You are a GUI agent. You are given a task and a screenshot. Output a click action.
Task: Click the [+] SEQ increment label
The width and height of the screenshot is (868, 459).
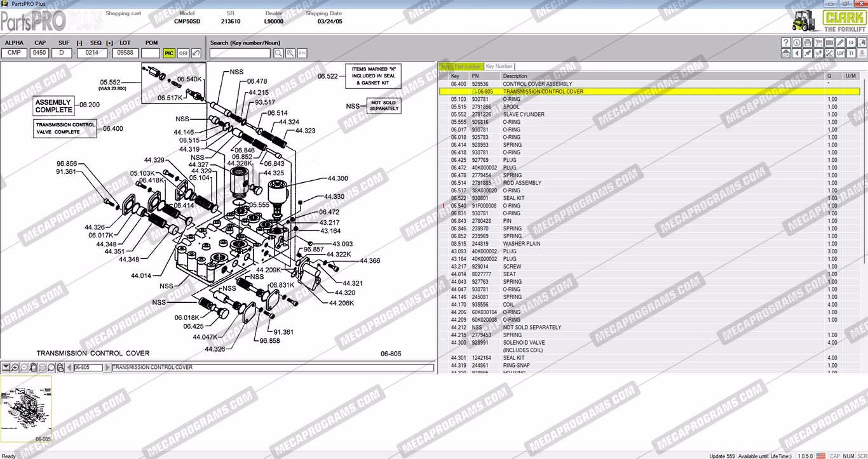(109, 43)
